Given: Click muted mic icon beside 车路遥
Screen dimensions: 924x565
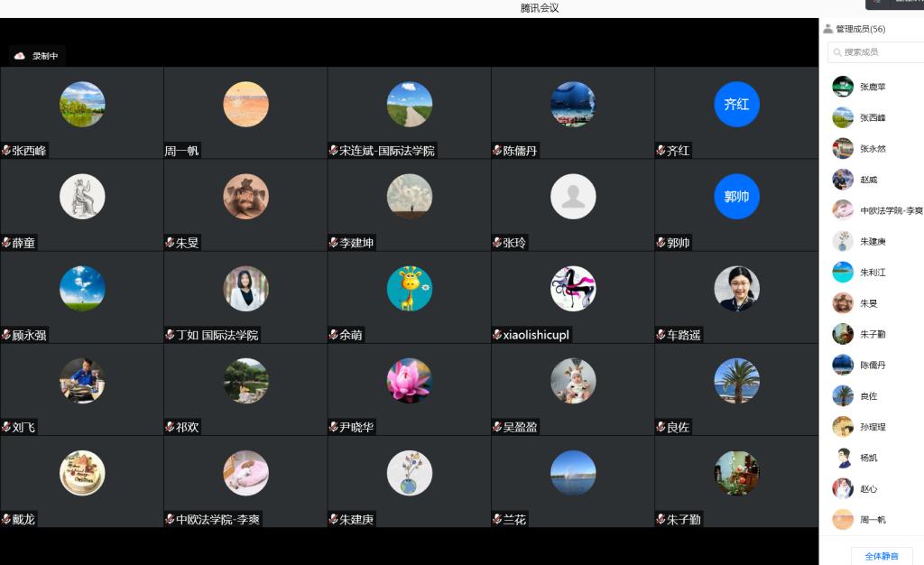Looking at the screenshot, I should pyautogui.click(x=661, y=335).
